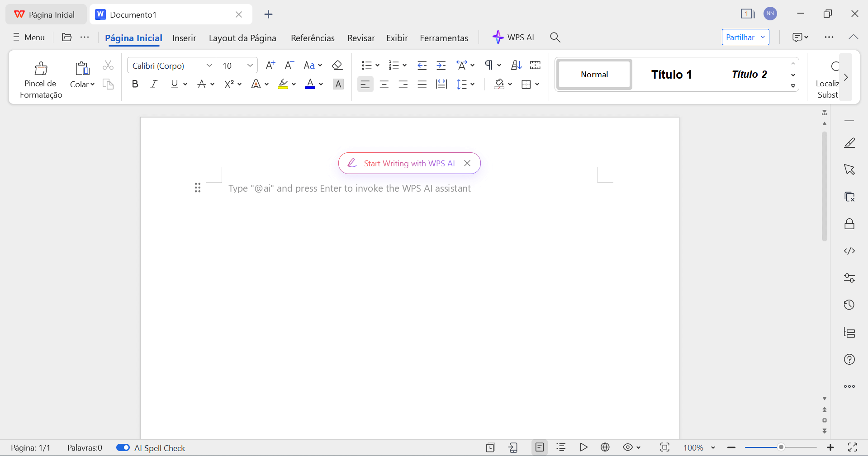Image resolution: width=868 pixels, height=456 pixels.
Task: Click the play icon in status bar
Action: click(583, 447)
